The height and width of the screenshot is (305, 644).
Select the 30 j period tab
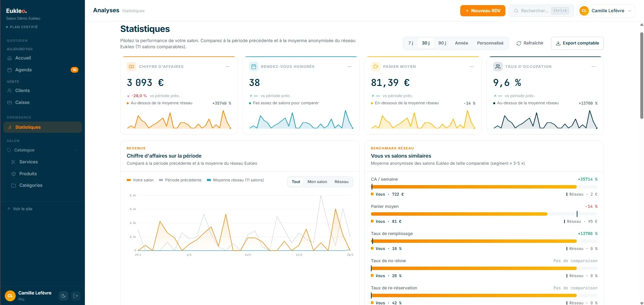click(x=426, y=43)
